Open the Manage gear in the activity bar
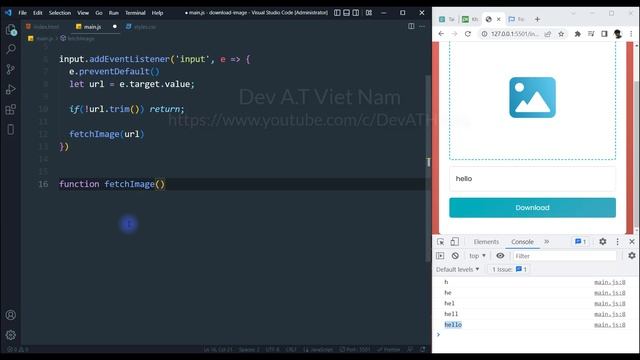The height and width of the screenshot is (360, 640). pyautogui.click(x=11, y=335)
